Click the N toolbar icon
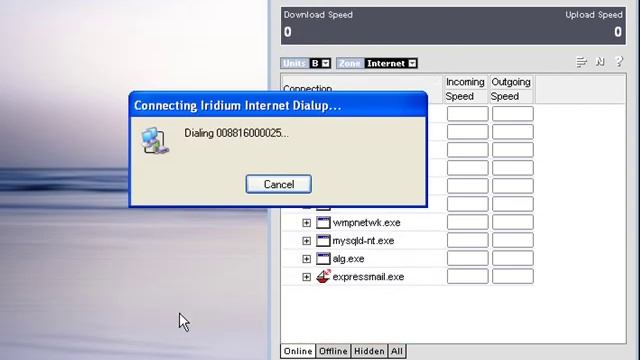Image resolution: width=640 pixels, height=360 pixels. [x=600, y=62]
